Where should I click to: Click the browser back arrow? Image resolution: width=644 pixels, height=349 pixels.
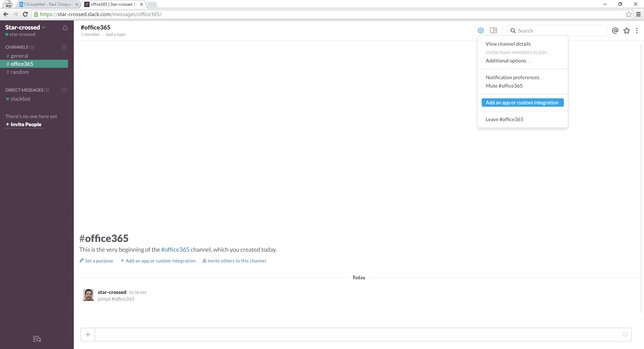tap(6, 14)
